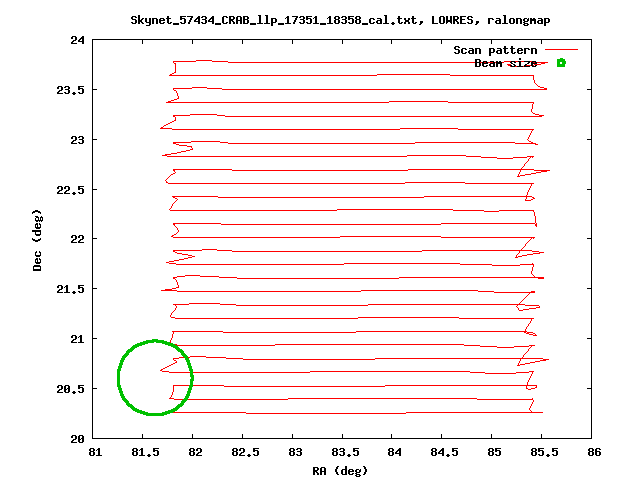The width and height of the screenshot is (640, 480).
Task: Click the x-axis tick label 85
Action: (x=494, y=452)
